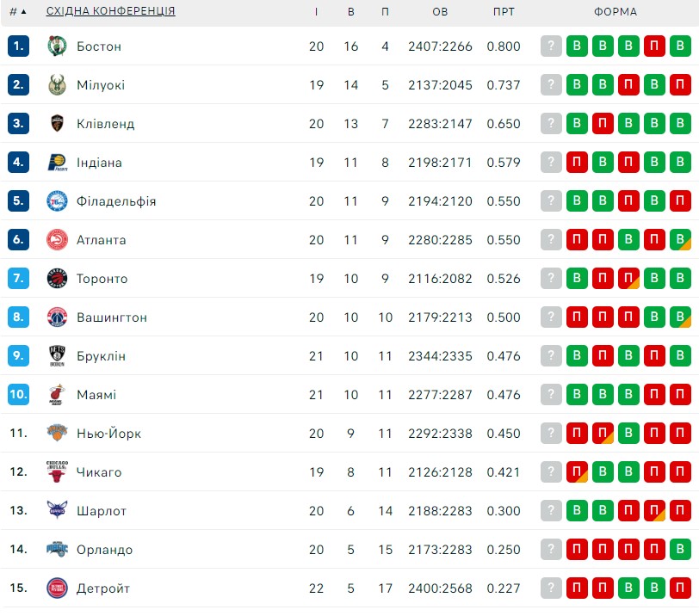Select the Detroit Pistons logo
The image size is (699, 616).
click(x=57, y=588)
